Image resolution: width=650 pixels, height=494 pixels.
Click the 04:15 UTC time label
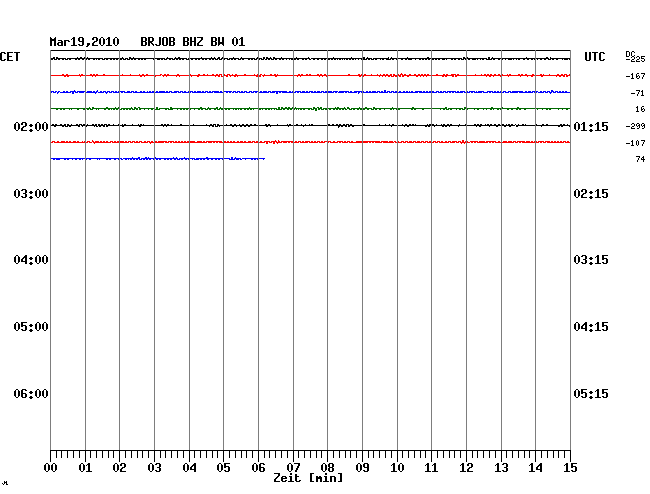[591, 327]
